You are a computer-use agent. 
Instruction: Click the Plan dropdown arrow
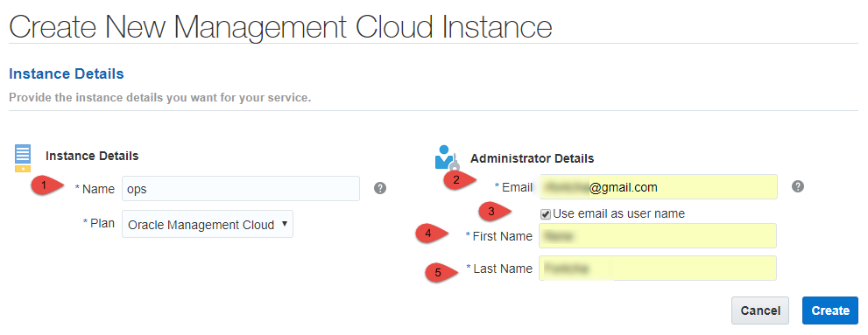point(284,224)
